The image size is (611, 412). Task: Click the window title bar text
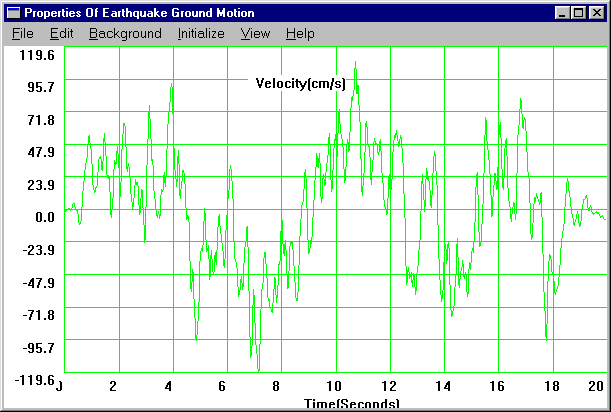coord(138,12)
